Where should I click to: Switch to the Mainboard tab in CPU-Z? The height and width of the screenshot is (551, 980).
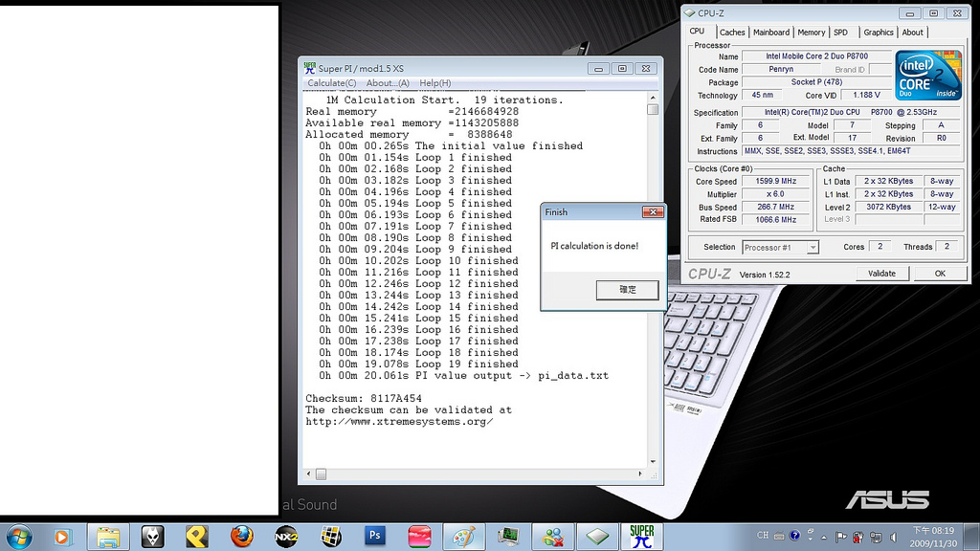click(x=770, y=33)
